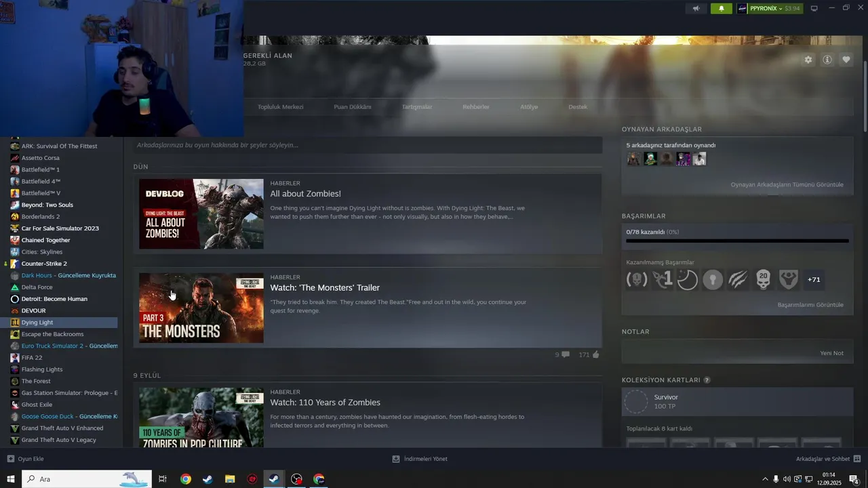Click the green friend avatar who played
Viewport: 868px width, 488px height.
(650, 159)
